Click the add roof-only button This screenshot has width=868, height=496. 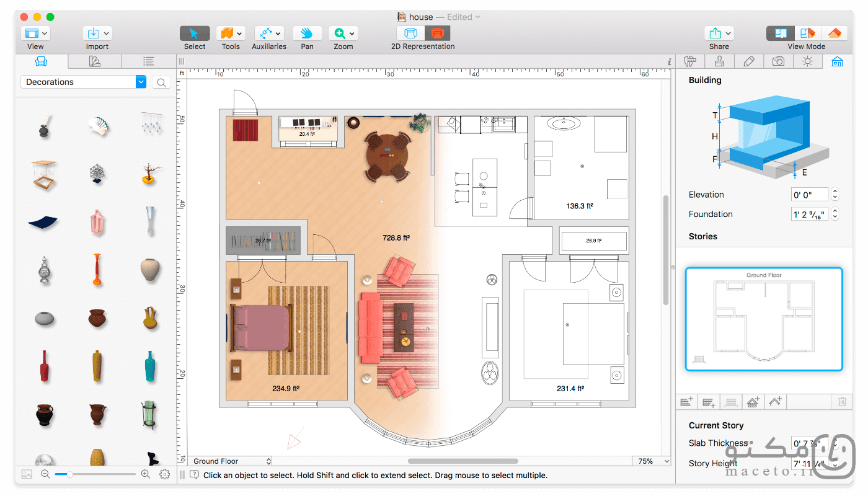pos(776,402)
